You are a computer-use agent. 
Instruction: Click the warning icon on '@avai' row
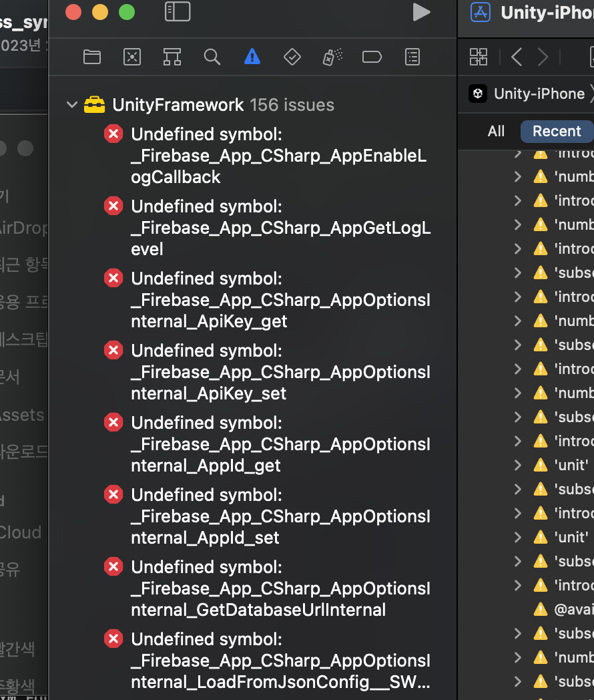(x=541, y=609)
